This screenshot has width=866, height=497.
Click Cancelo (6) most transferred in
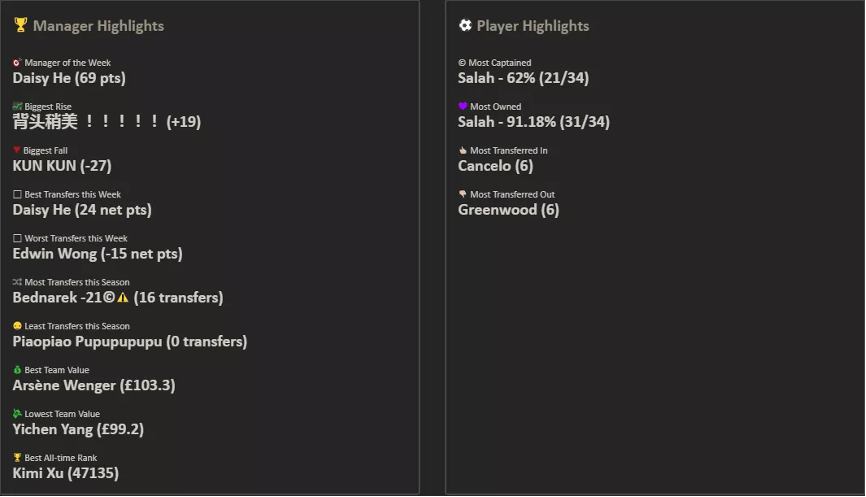[496, 166]
